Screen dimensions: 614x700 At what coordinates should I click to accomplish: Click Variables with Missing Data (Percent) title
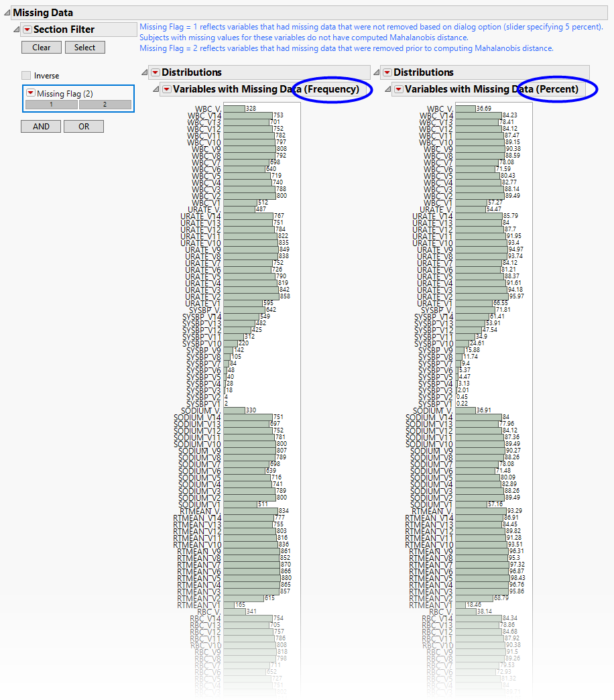(x=491, y=89)
